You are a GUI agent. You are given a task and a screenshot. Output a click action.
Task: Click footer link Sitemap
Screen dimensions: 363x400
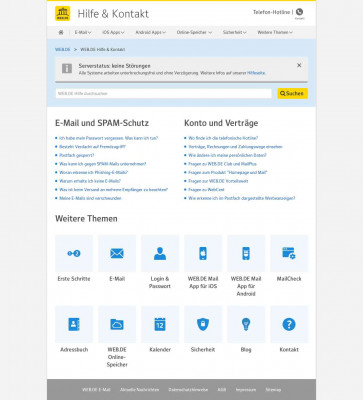pyautogui.click(x=273, y=389)
